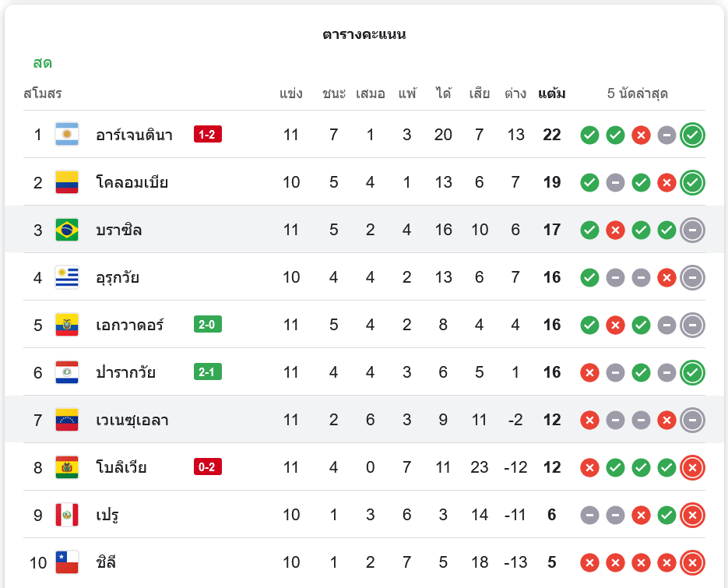Open Bolivia's latest circled loss result icon
Image resolution: width=728 pixels, height=588 pixels.
(692, 467)
